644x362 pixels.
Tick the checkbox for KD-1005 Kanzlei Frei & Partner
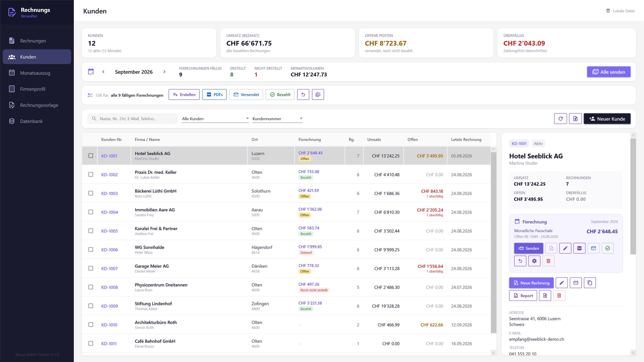click(91, 231)
